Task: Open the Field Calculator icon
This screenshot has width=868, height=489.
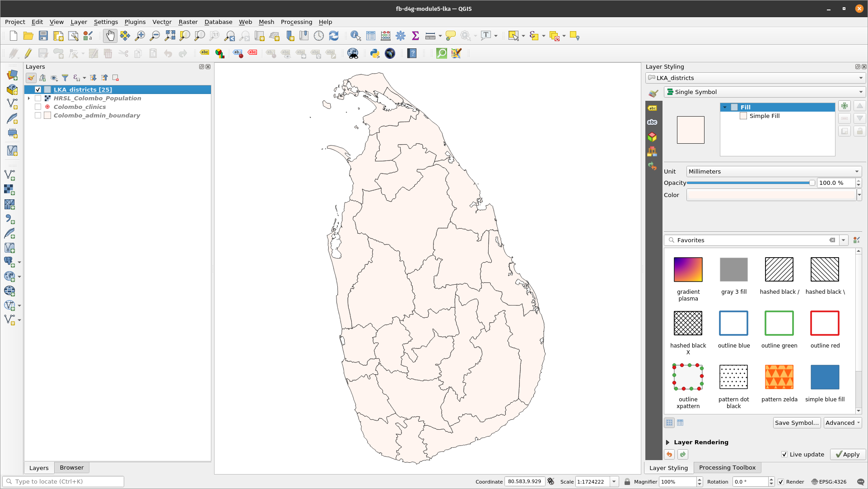Action: [x=386, y=36]
